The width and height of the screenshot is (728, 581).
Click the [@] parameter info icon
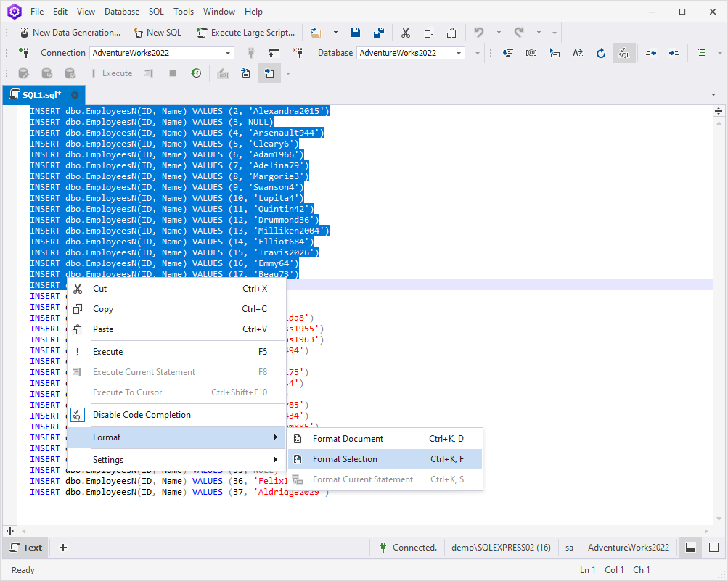(x=531, y=53)
